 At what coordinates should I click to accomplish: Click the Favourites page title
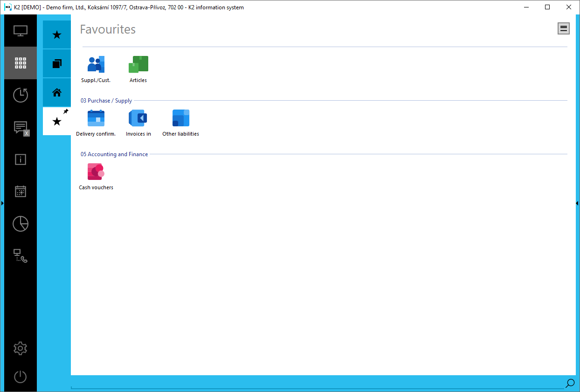click(108, 29)
